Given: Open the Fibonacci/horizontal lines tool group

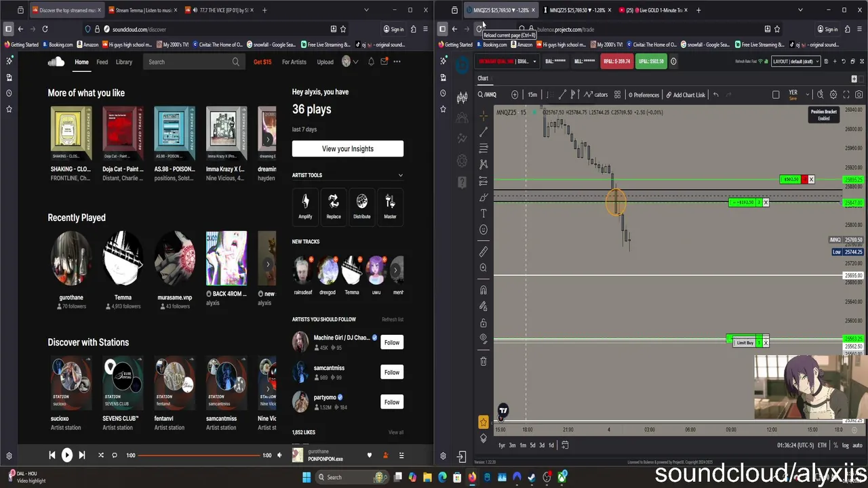Looking at the screenshot, I should 484,148.
